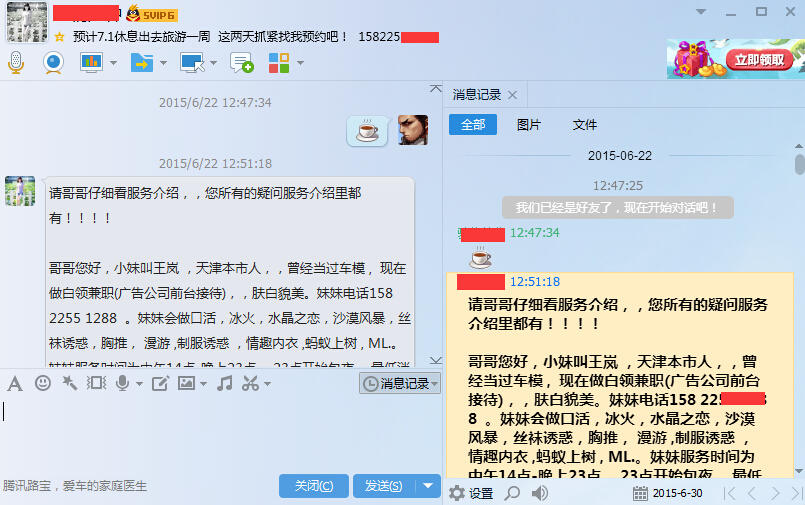Click the 关闭(C) button
805x505 pixels.
click(x=314, y=485)
